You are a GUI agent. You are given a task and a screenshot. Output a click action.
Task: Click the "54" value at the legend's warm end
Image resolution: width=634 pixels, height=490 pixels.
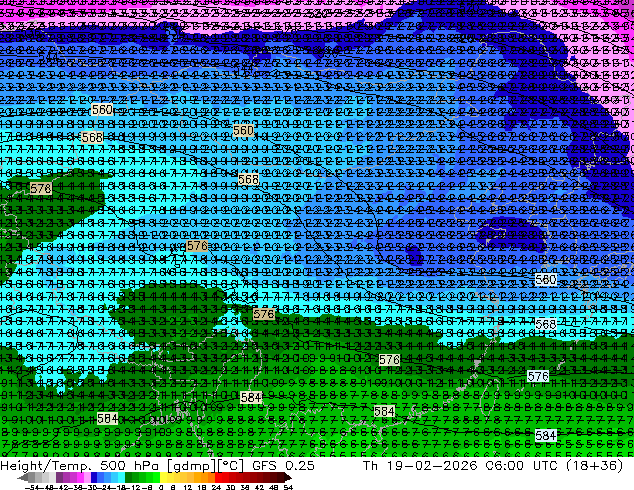click(288, 487)
